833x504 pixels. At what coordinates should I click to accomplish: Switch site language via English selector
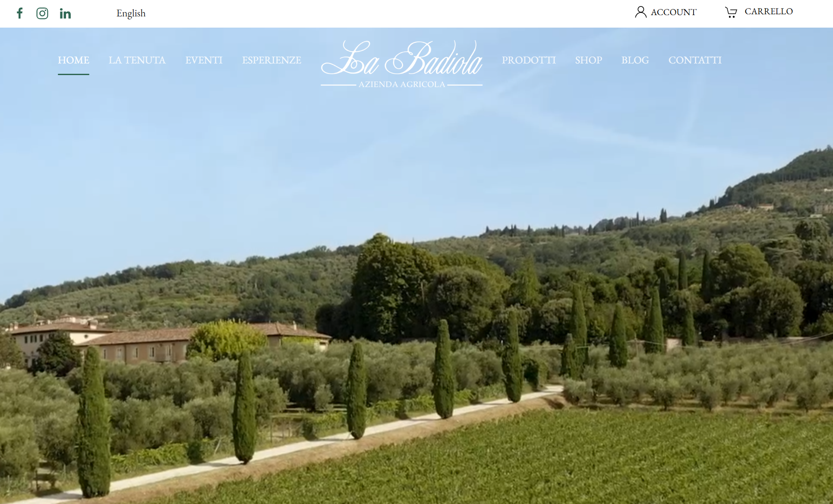(131, 13)
